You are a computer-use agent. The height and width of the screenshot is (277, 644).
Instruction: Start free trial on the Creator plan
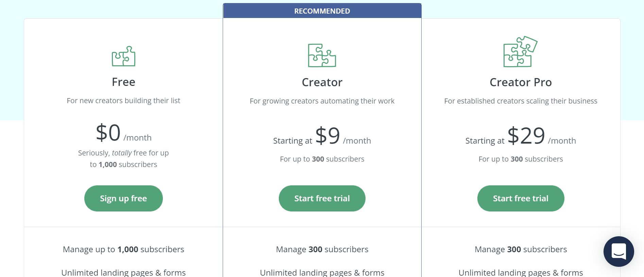[322, 198]
